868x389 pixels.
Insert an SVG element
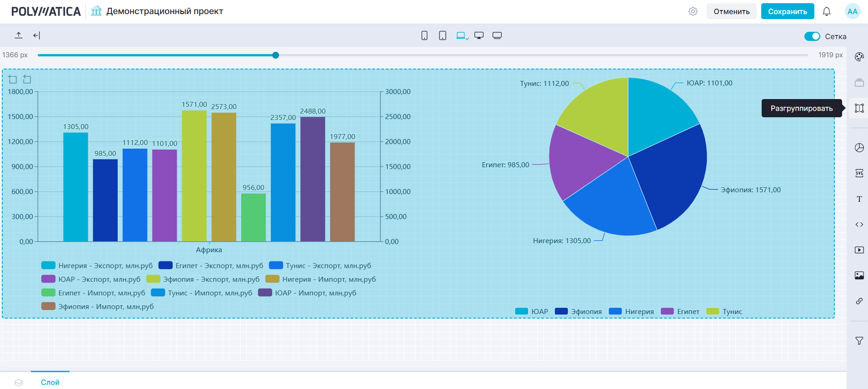point(859,173)
